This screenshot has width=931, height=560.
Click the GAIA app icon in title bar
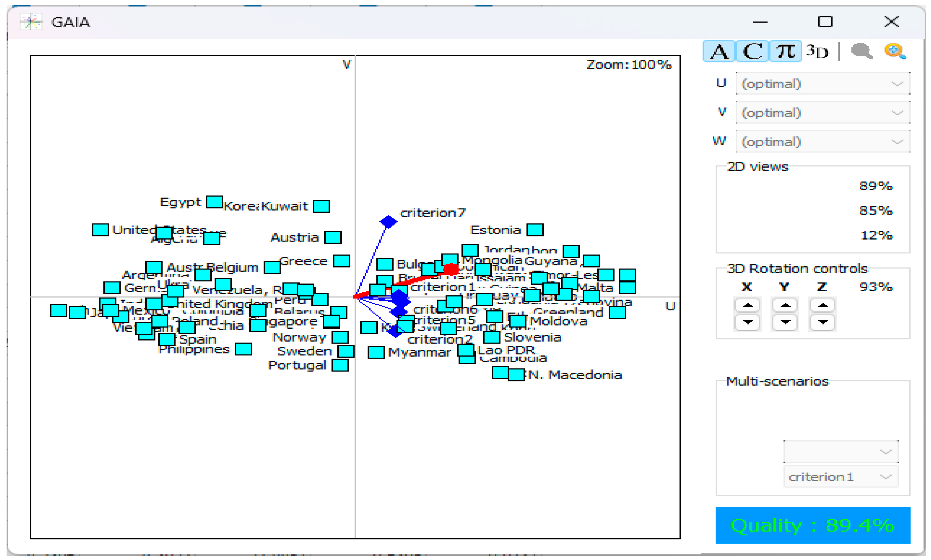[x=31, y=22]
